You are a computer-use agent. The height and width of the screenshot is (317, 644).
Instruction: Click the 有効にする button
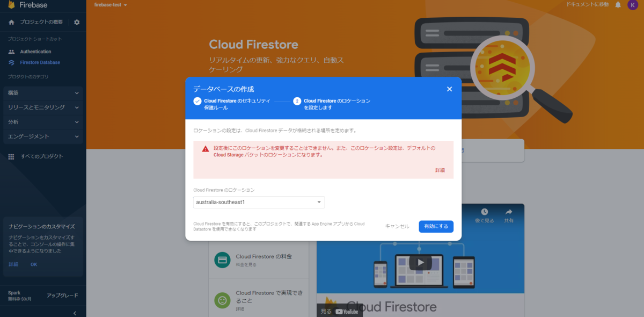pos(436,227)
